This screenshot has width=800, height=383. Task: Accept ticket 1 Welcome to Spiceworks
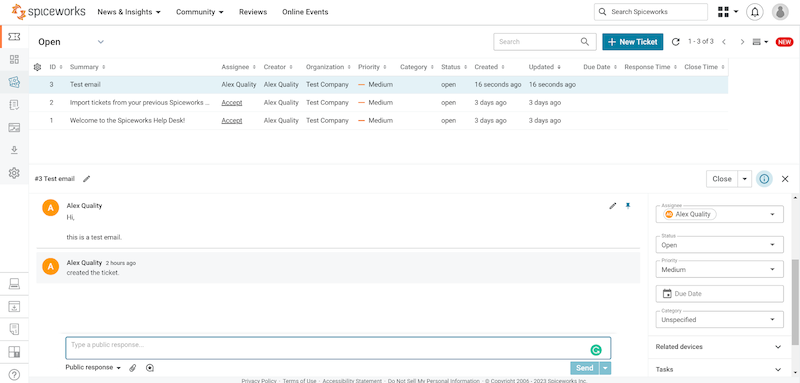point(232,121)
